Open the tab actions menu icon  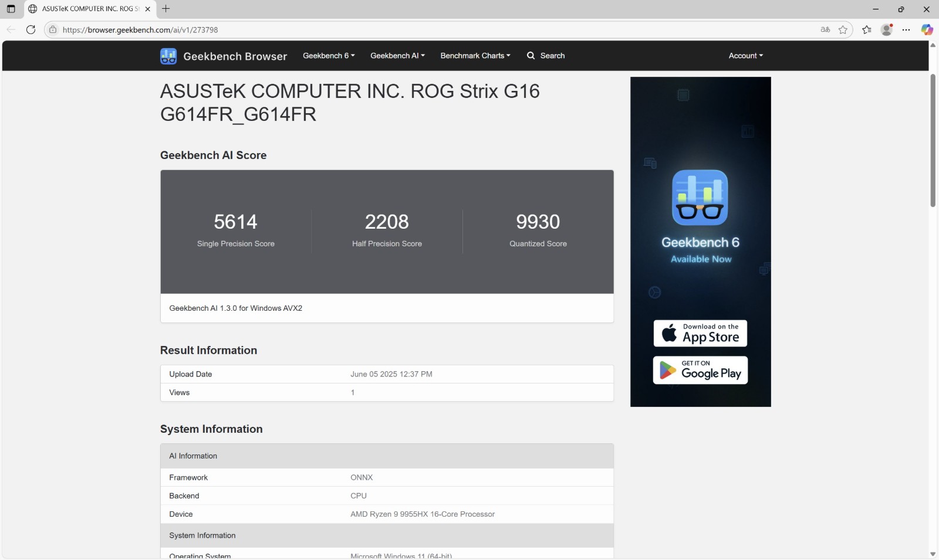(x=11, y=9)
